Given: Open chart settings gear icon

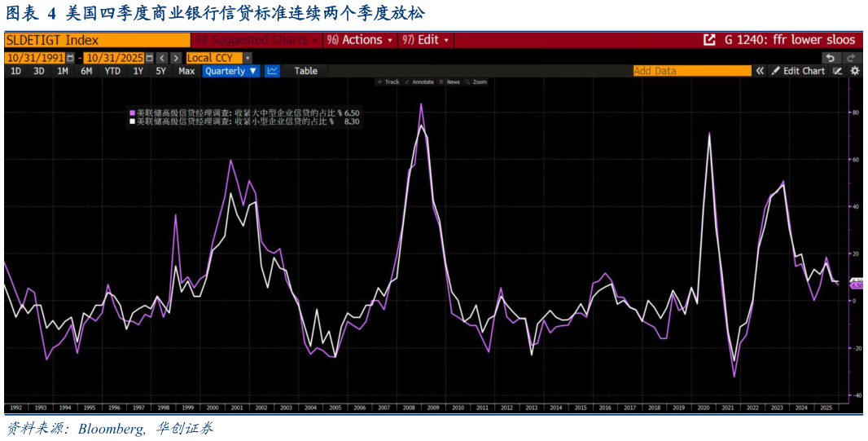Looking at the screenshot, I should pos(854,71).
